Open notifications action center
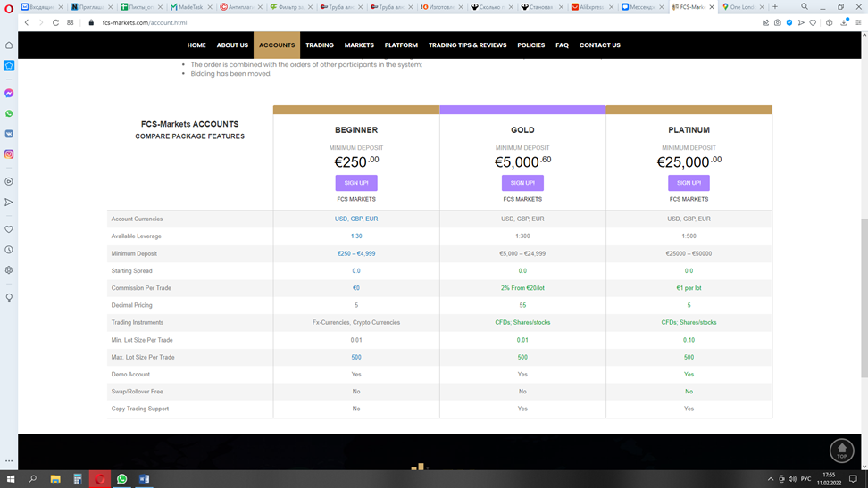 coord(853,478)
